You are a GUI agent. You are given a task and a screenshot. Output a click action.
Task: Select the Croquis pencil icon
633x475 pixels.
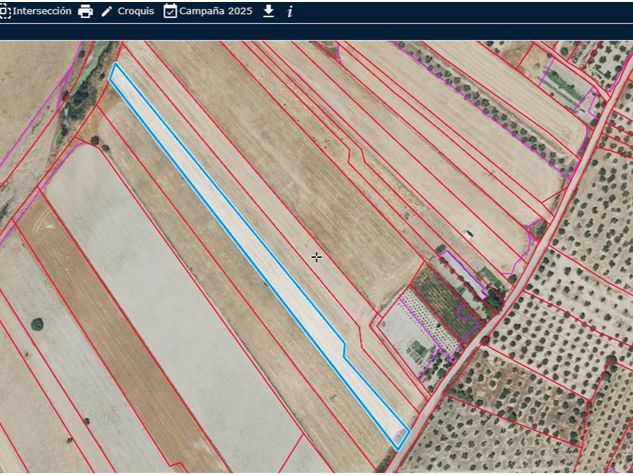pyautogui.click(x=107, y=11)
